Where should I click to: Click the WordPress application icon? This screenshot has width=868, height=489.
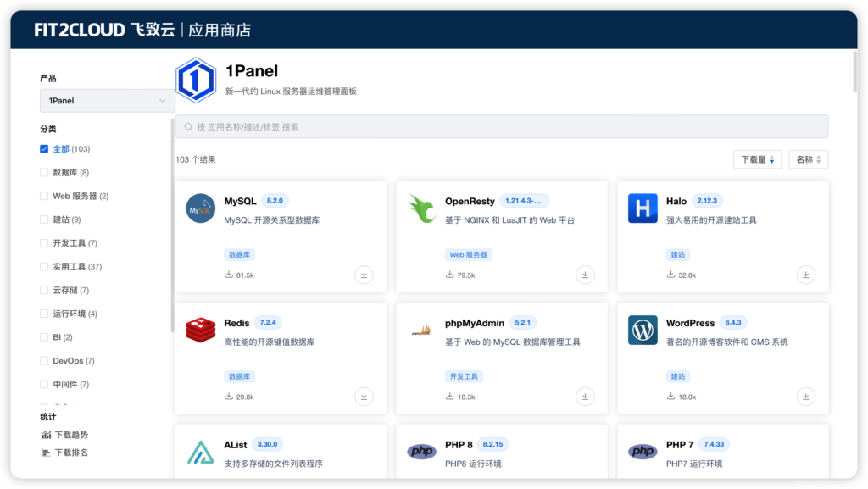coord(642,331)
